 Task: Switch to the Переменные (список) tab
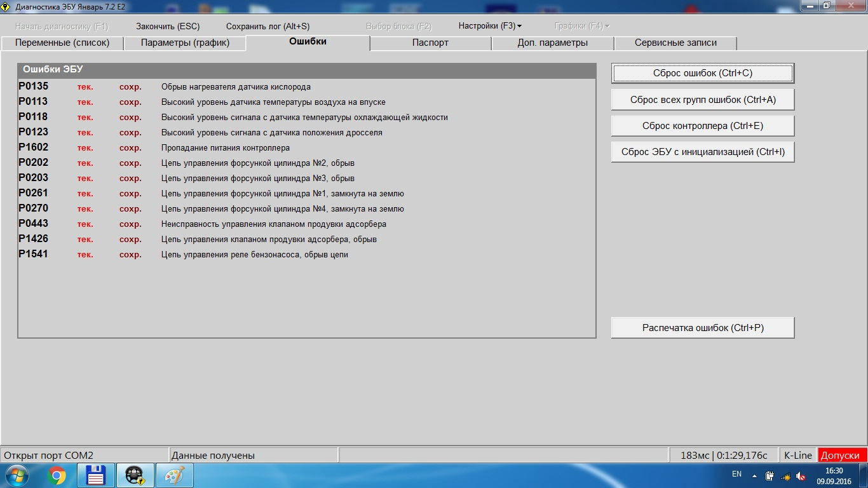point(62,43)
